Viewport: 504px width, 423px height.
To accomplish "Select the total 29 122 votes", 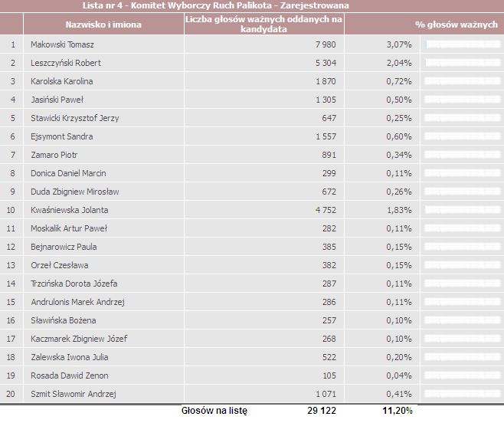I will point(322,411).
